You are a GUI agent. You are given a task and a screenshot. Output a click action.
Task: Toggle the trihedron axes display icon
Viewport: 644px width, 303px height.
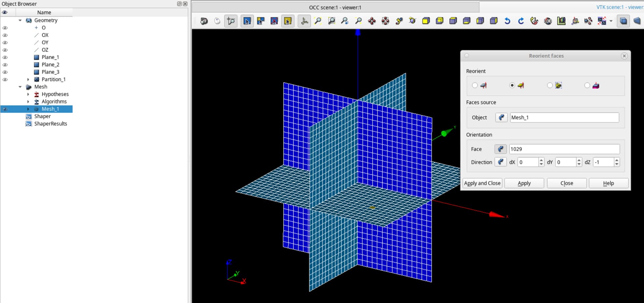(304, 21)
